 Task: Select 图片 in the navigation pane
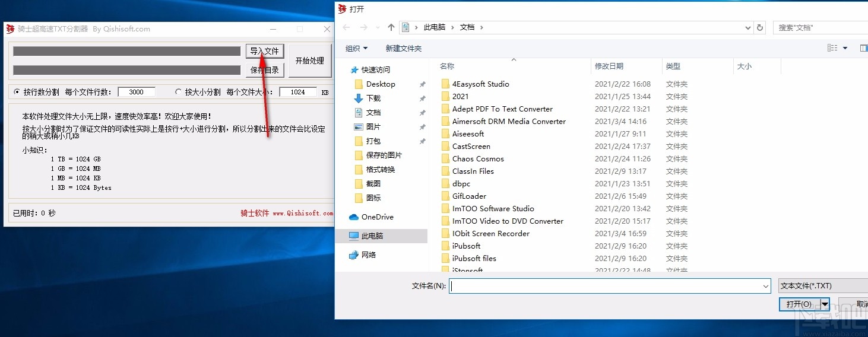pos(373,127)
